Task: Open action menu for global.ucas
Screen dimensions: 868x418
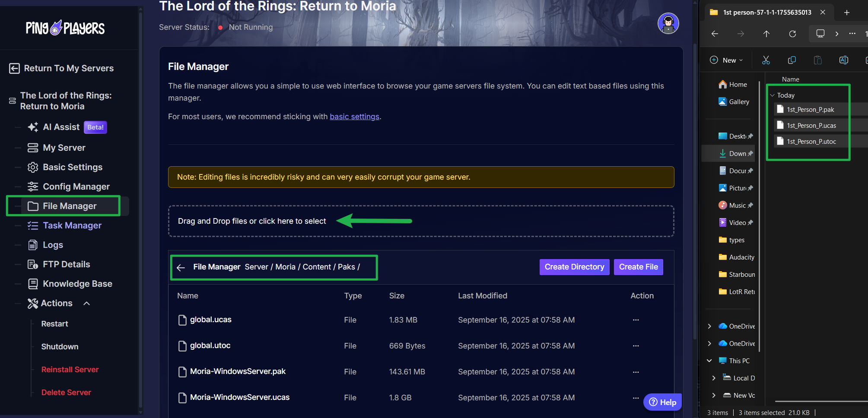Action: click(x=636, y=320)
